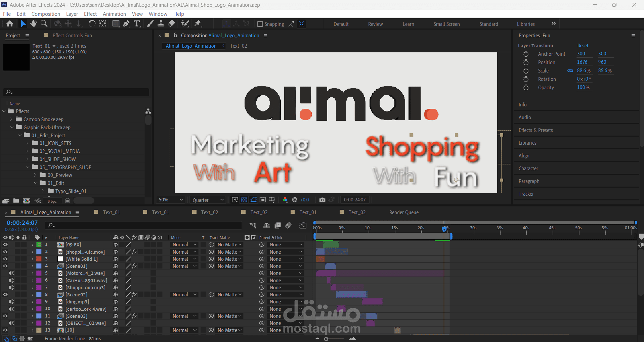The image size is (644, 342).
Task: Hide the [Scene02] layer
Action: pos(5,295)
